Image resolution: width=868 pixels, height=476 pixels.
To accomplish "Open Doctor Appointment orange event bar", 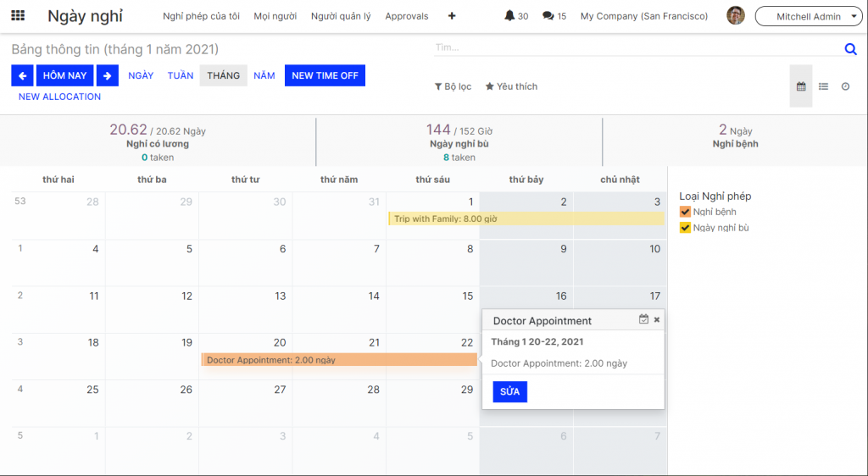I will coord(339,360).
